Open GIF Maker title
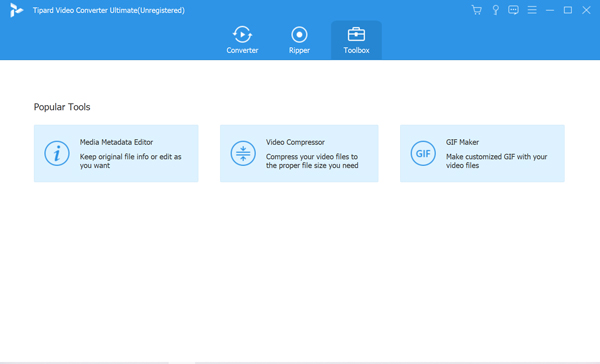Image resolution: width=600 pixels, height=364 pixels. pos(462,142)
